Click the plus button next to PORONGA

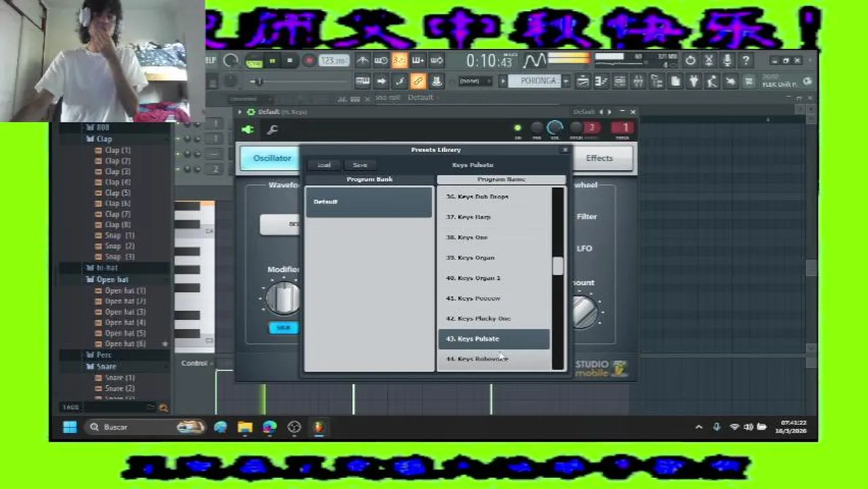coord(566,81)
